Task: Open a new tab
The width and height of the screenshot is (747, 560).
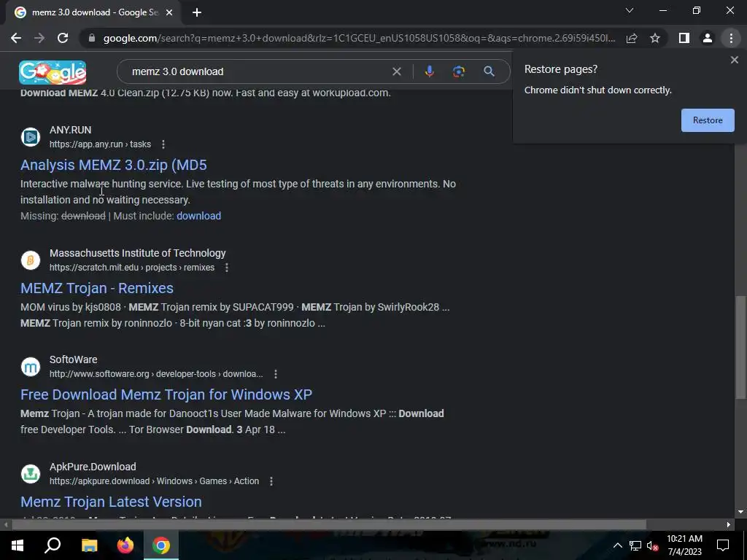Action: [x=197, y=12]
